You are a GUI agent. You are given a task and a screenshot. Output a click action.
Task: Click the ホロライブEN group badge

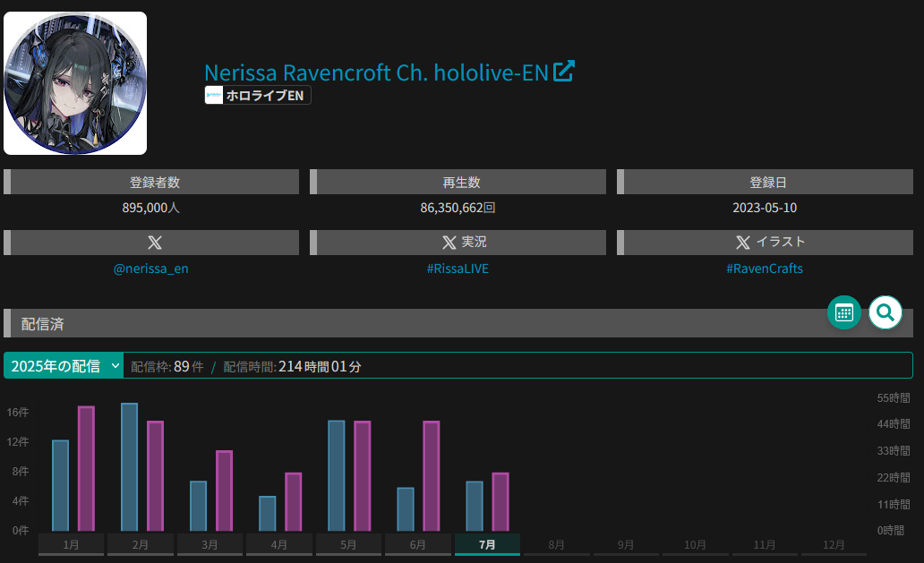tap(258, 95)
